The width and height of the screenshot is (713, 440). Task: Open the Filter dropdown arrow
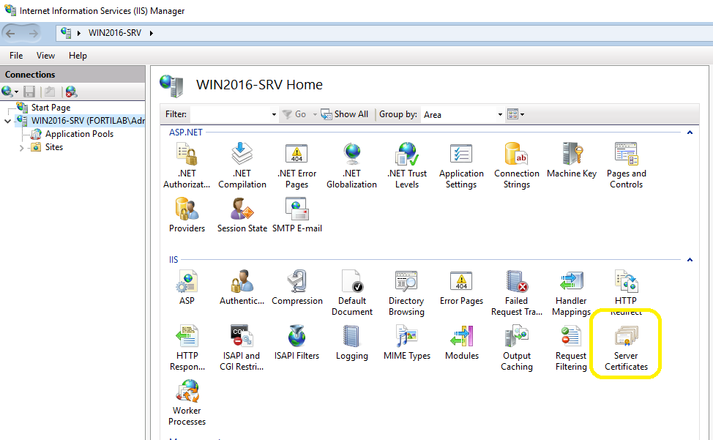(x=274, y=115)
